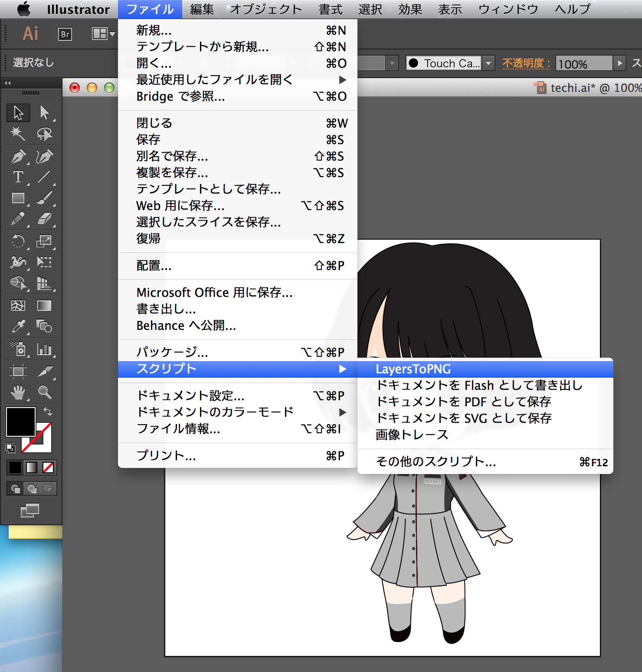Image resolution: width=642 pixels, height=672 pixels.
Task: Reset to default fill and stroke
Action: click(x=10, y=447)
